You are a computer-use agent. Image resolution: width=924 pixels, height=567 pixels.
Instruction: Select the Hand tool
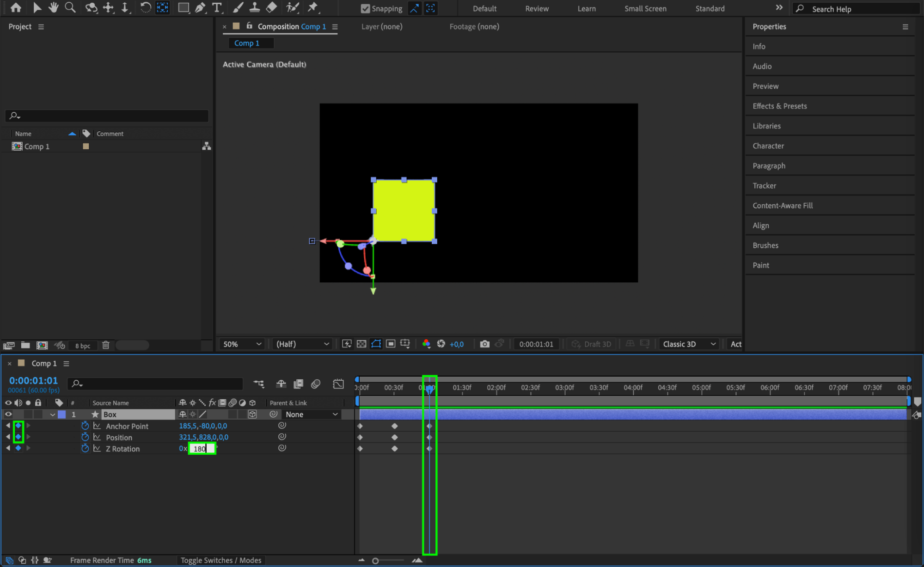point(54,8)
